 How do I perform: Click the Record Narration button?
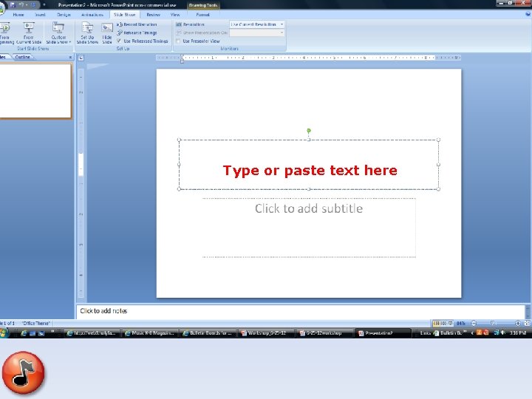coord(137,24)
